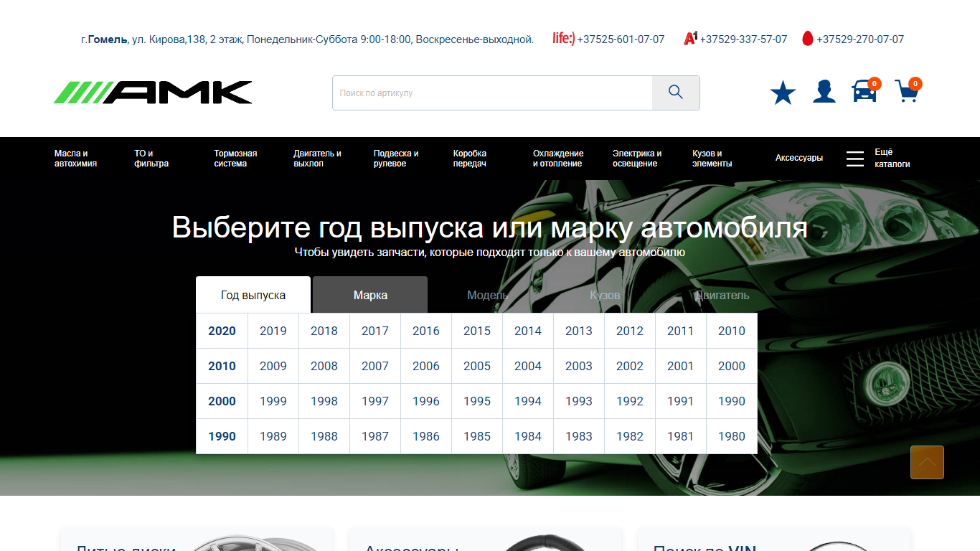The image size is (980, 551).
Task: Select year 2018
Action: (324, 331)
